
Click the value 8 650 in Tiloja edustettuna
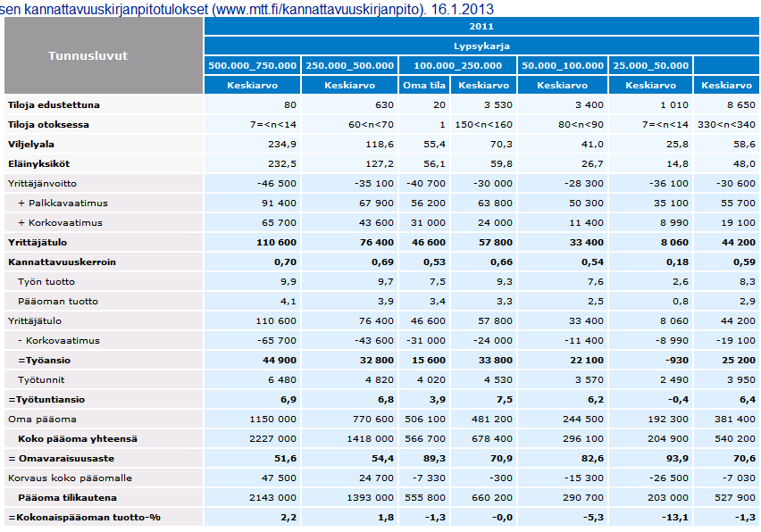pos(741,104)
